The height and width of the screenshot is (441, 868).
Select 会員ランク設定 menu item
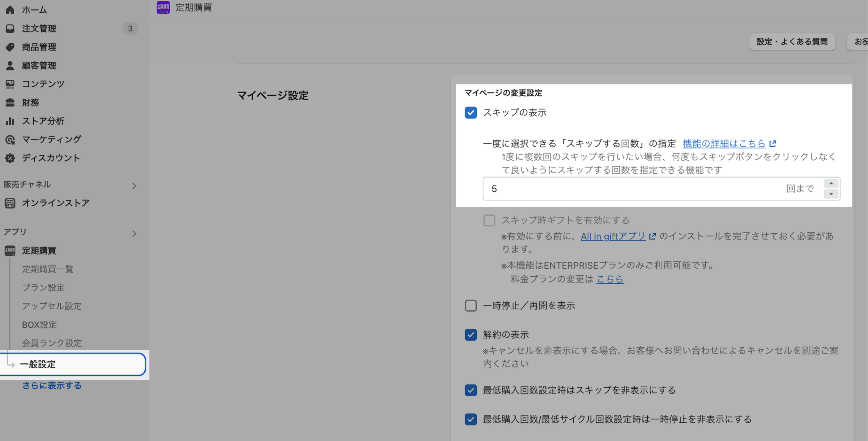pos(52,343)
